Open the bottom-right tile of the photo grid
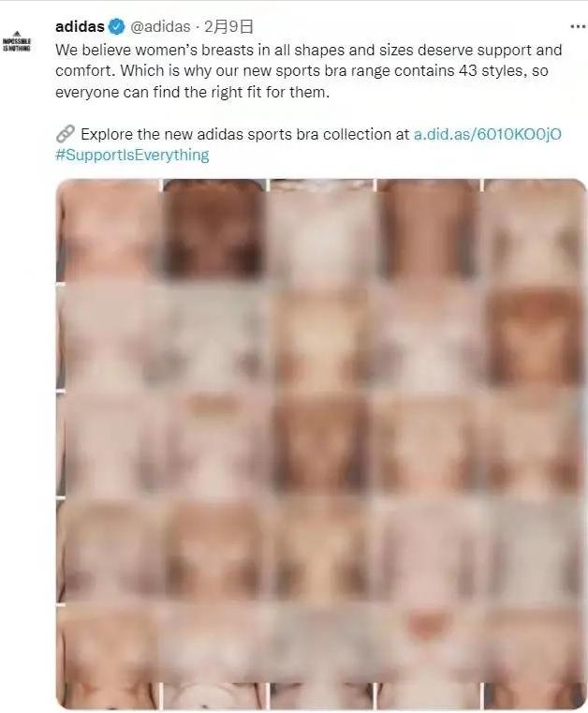 (535, 657)
